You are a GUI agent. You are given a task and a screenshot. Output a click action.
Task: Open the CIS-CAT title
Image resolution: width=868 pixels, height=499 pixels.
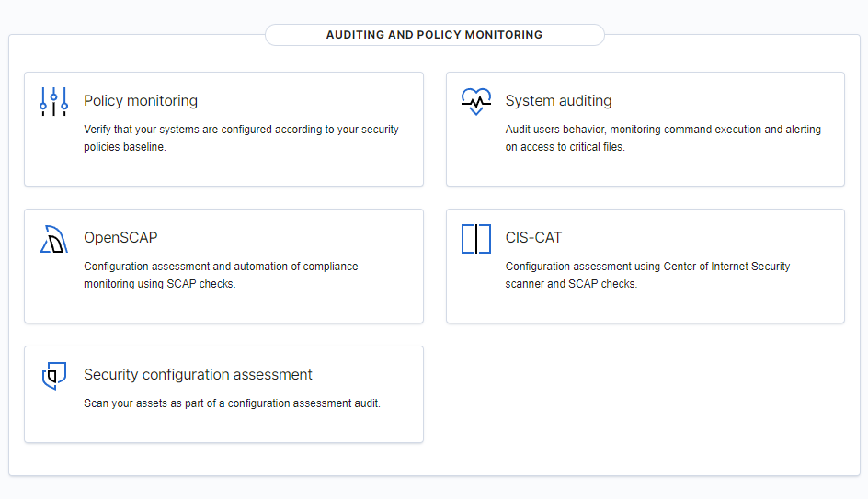pyautogui.click(x=533, y=237)
